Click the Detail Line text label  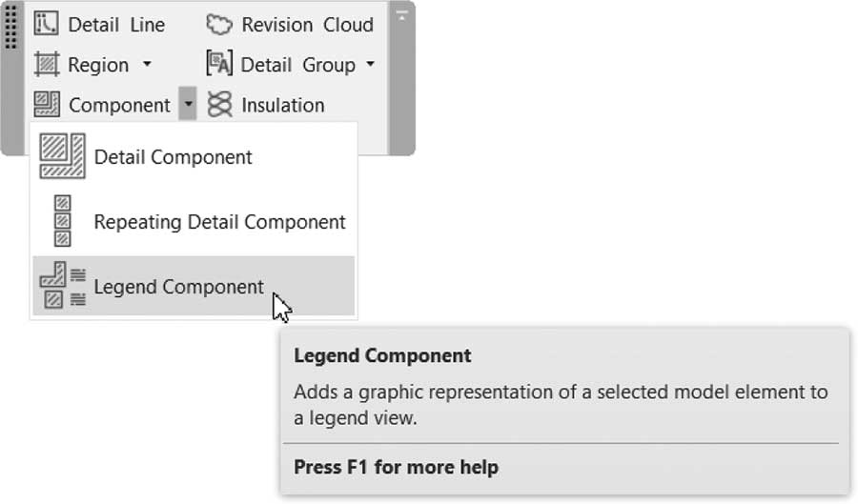coord(116,25)
